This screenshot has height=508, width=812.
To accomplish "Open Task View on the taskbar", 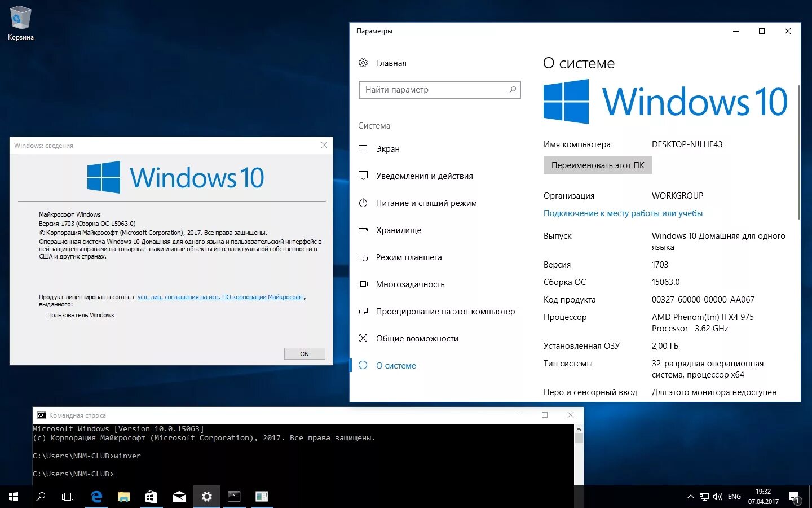I will click(x=68, y=497).
